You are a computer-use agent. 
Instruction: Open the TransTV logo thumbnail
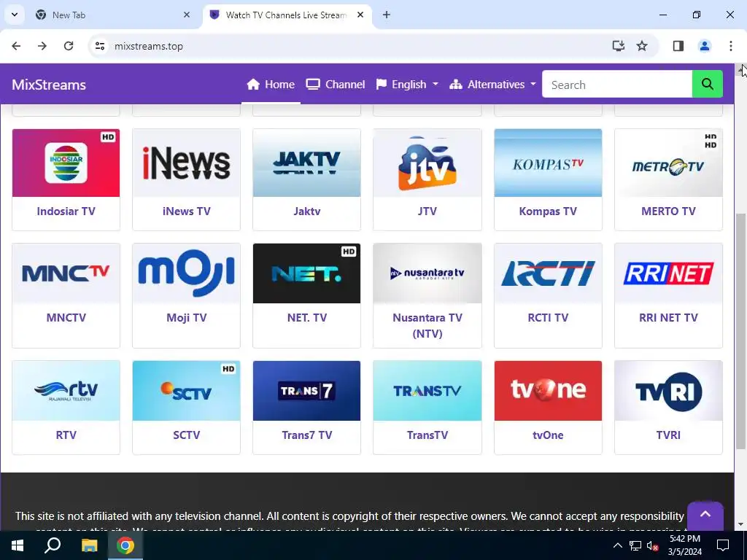427,391
